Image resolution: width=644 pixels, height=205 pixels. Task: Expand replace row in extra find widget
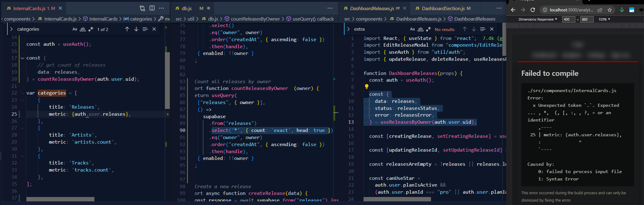coord(348,29)
